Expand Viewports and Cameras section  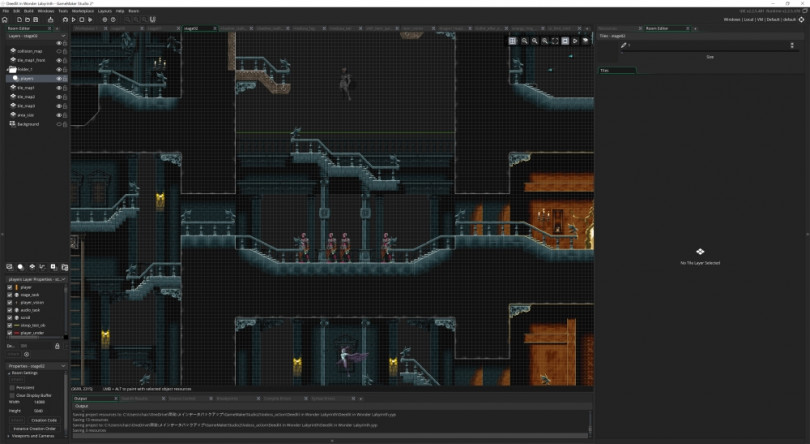[x=9, y=436]
